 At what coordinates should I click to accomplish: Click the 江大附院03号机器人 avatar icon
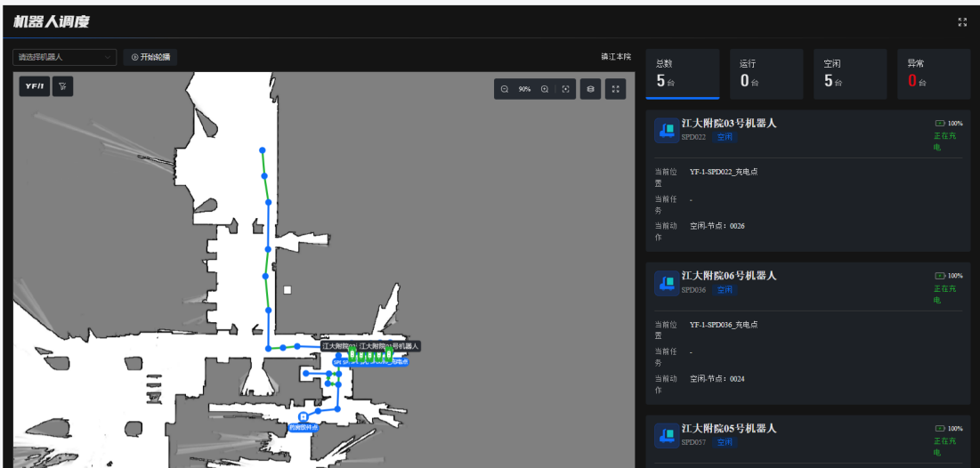667,130
